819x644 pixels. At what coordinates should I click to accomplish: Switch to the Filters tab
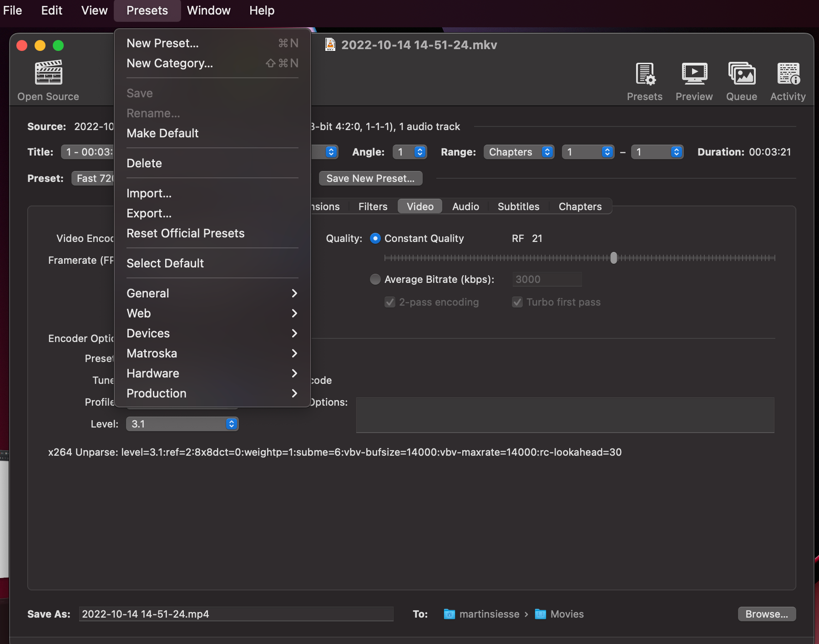(x=373, y=206)
